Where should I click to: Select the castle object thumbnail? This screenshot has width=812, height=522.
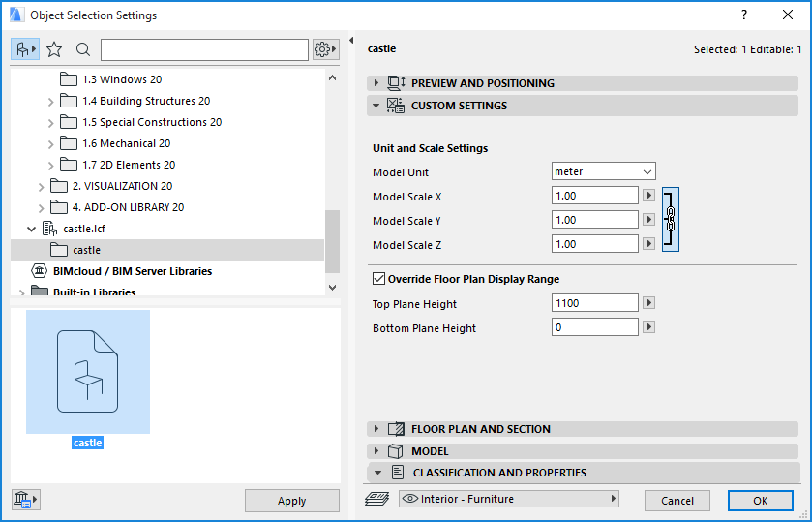pos(88,372)
